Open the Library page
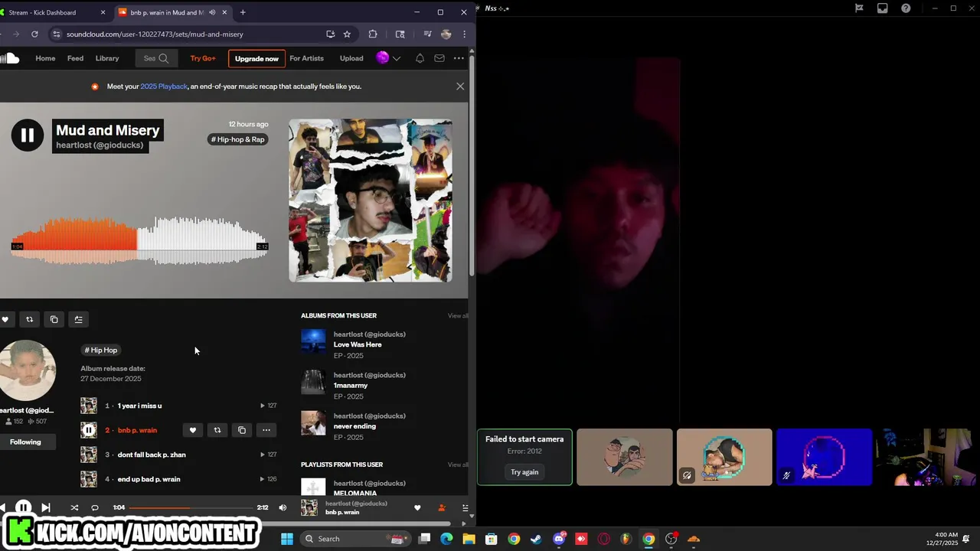This screenshot has height=551, width=980. pyautogui.click(x=107, y=58)
